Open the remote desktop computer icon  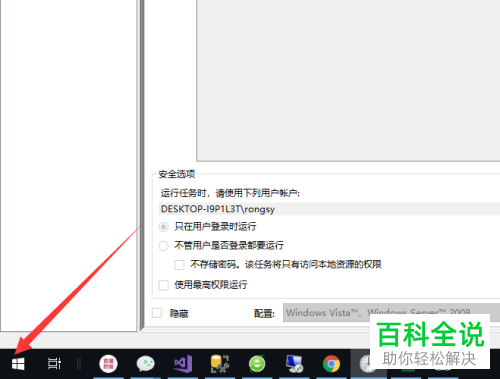pyautogui.click(x=294, y=363)
